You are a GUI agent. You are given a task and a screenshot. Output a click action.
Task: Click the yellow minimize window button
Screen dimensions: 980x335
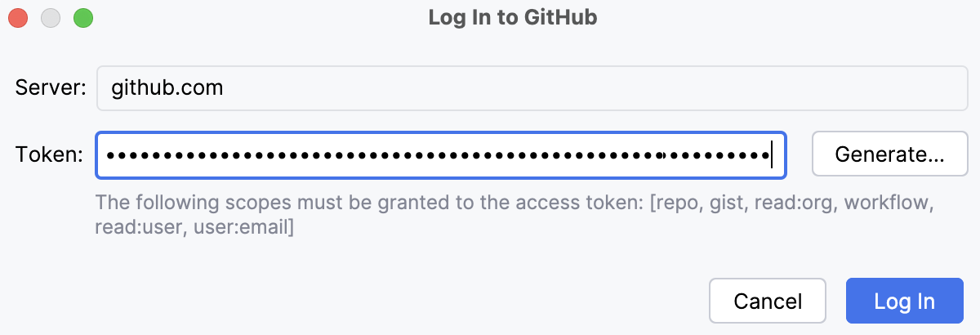(x=51, y=18)
